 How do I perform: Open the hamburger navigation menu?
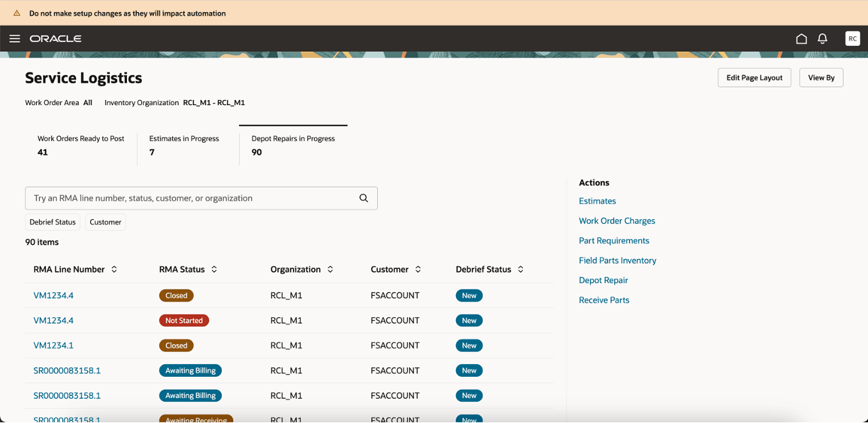(15, 39)
